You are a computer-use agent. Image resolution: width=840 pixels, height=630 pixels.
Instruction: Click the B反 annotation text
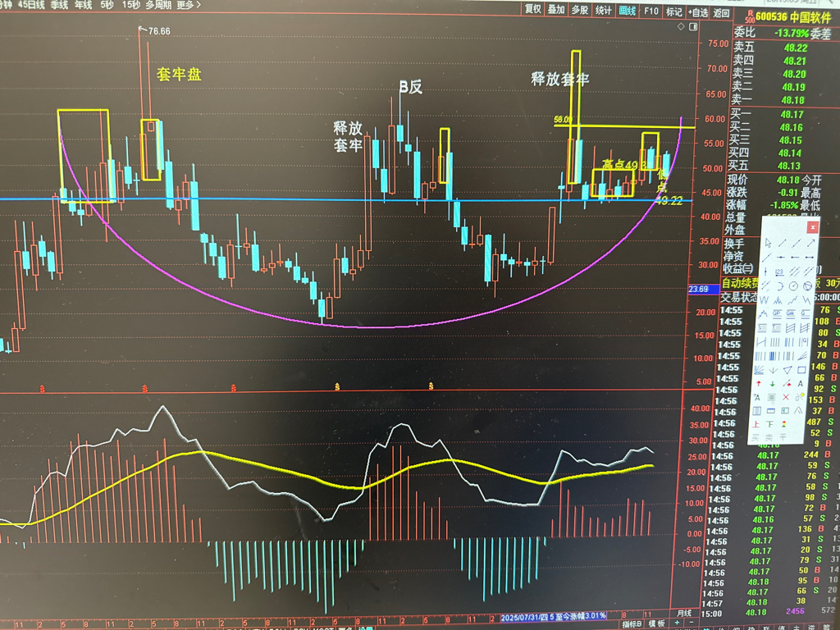[411, 87]
